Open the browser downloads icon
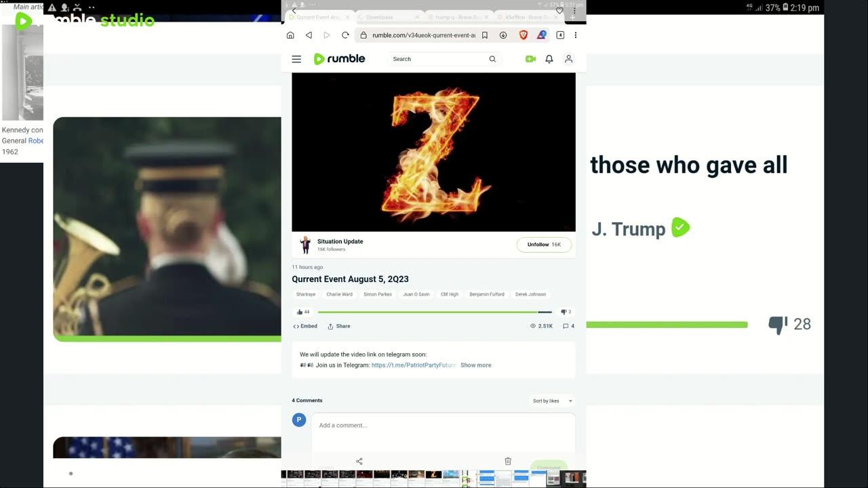 (x=503, y=35)
